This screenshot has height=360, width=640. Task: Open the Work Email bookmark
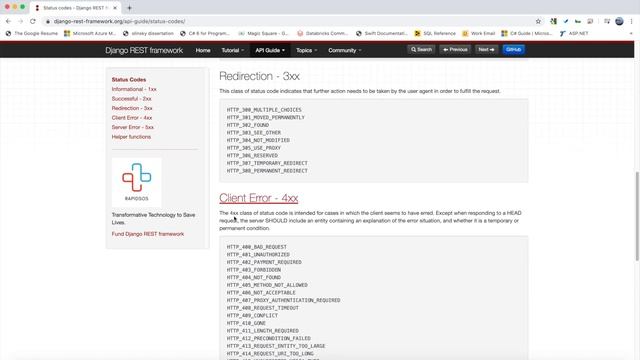point(478,33)
